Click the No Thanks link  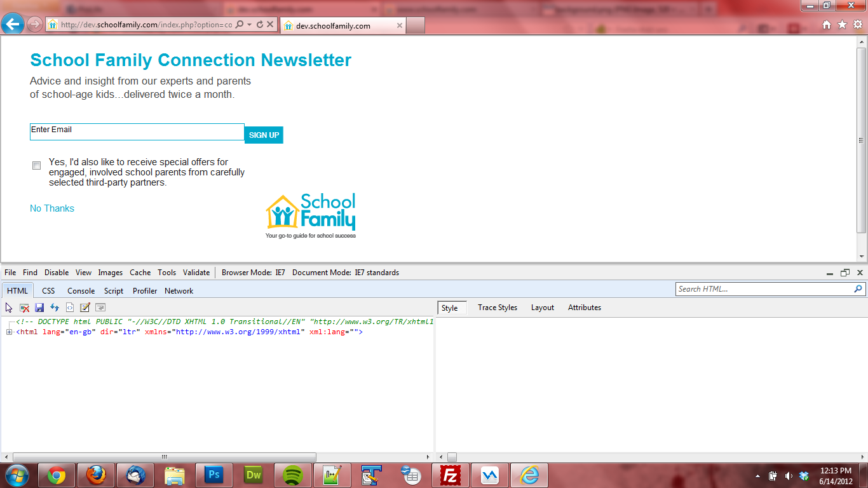tap(52, 208)
